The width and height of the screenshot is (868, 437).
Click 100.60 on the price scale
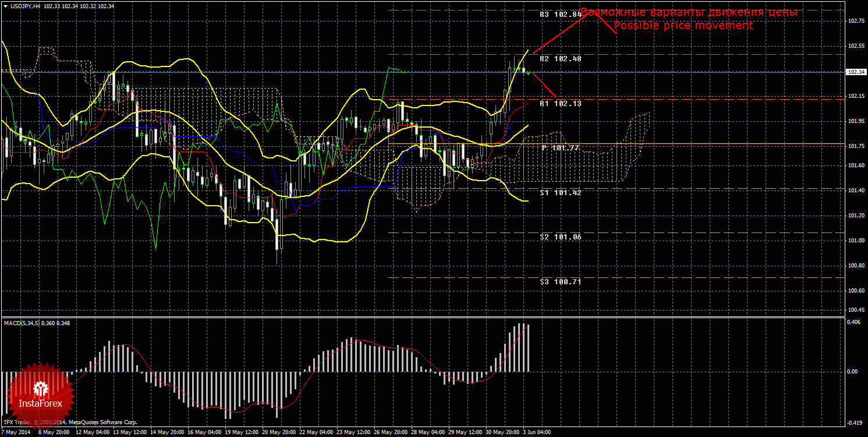(856, 290)
